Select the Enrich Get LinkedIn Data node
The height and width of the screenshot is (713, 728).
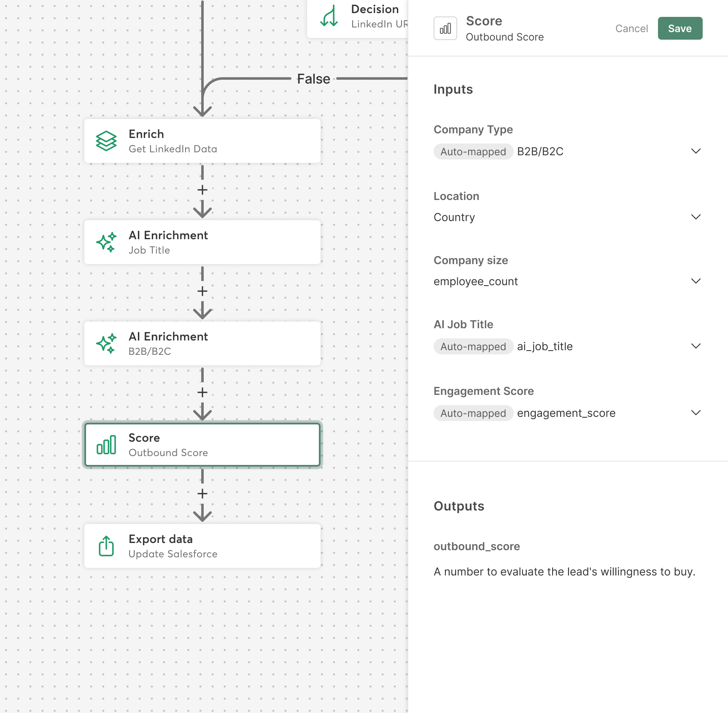202,141
